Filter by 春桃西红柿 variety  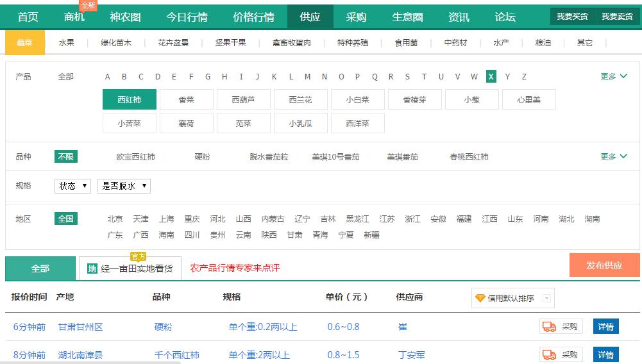tap(469, 156)
